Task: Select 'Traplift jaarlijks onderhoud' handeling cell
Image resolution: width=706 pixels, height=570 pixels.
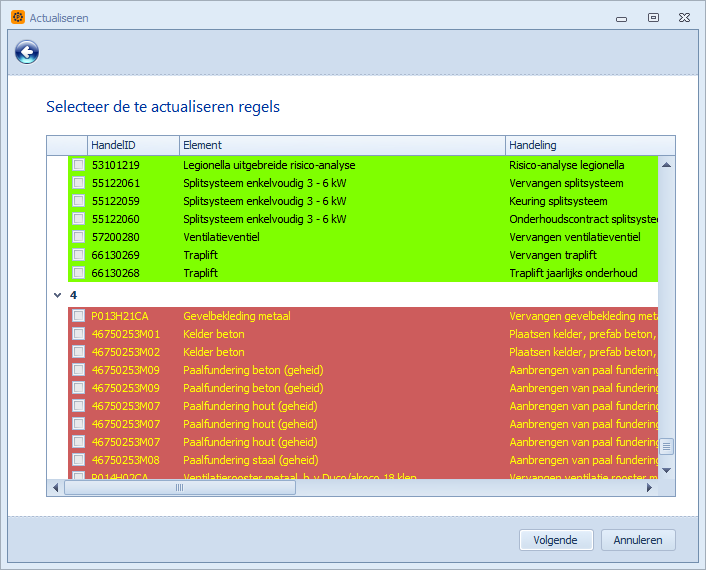Action: point(582,273)
